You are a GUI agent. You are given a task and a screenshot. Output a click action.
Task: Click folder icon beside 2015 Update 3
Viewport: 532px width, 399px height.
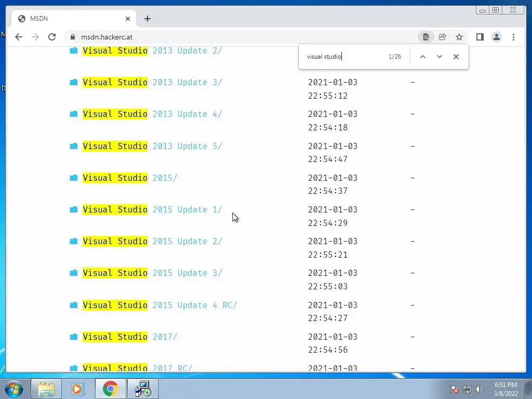coord(74,273)
